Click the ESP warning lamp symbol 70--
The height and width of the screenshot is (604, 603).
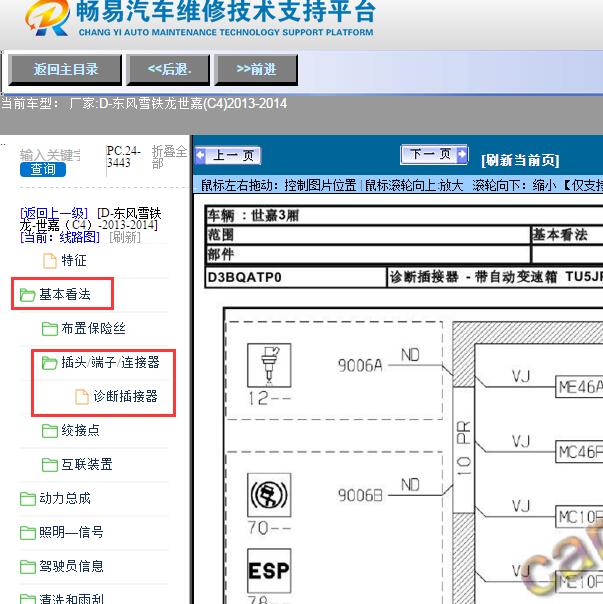[x=269, y=495]
